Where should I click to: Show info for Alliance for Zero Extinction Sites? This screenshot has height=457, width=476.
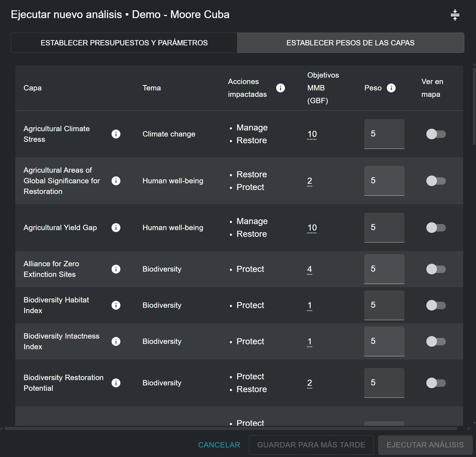[116, 269]
